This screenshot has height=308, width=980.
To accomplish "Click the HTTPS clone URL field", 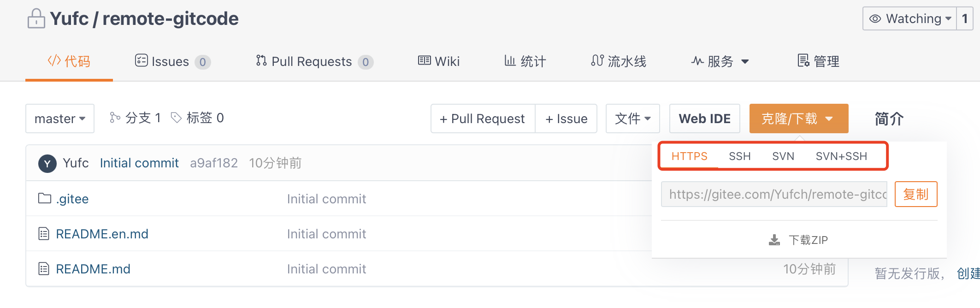I will point(774,195).
